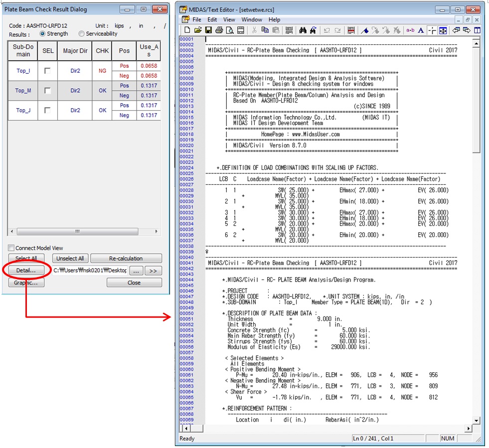Click the '>>' expand button beside the path
The width and height of the screenshot is (489, 448).
[154, 271]
